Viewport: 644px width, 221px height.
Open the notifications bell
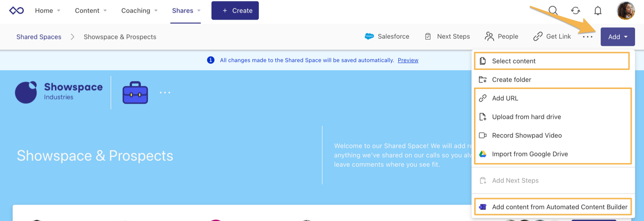[x=597, y=11]
